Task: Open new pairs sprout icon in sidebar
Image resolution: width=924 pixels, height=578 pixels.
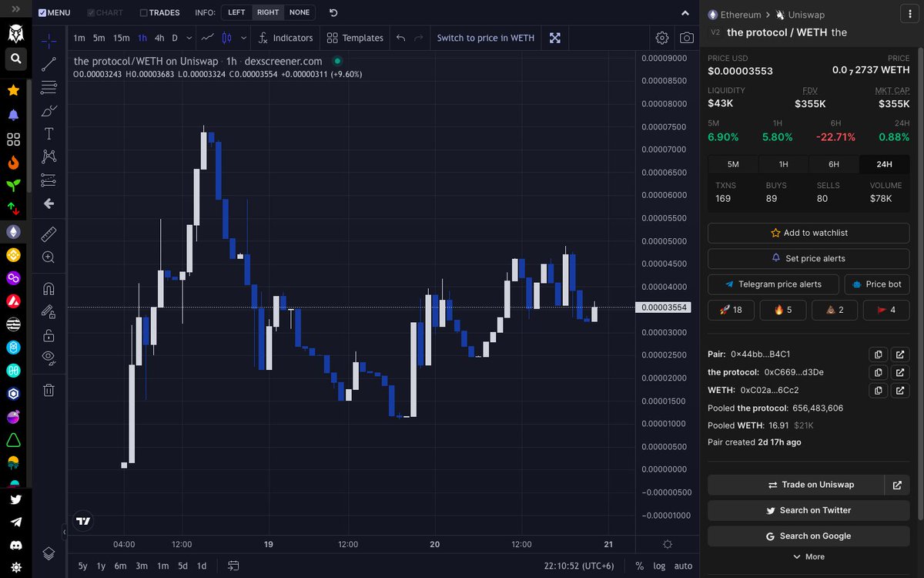Action: [x=14, y=185]
